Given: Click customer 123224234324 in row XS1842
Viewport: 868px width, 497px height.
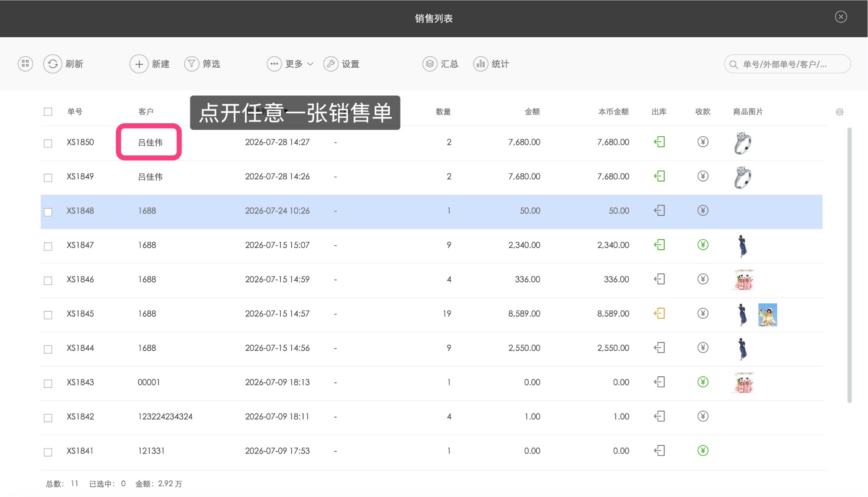Looking at the screenshot, I should point(165,417).
